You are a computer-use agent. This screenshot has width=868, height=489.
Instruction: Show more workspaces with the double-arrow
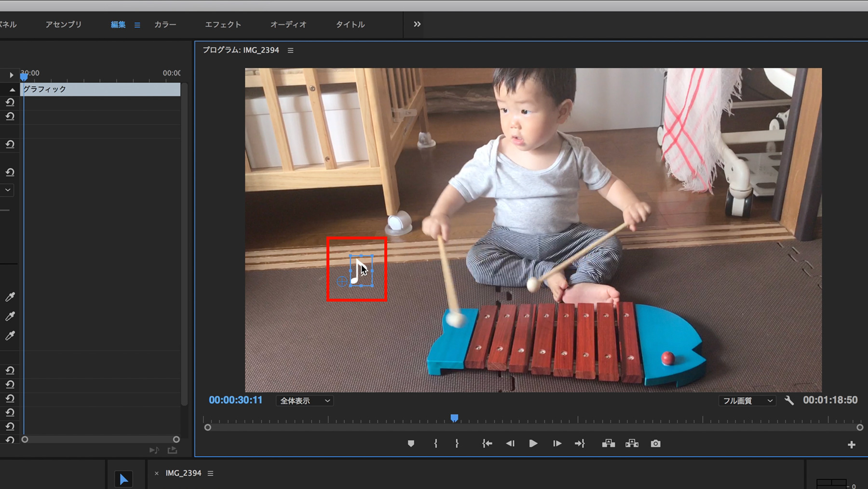coord(417,24)
